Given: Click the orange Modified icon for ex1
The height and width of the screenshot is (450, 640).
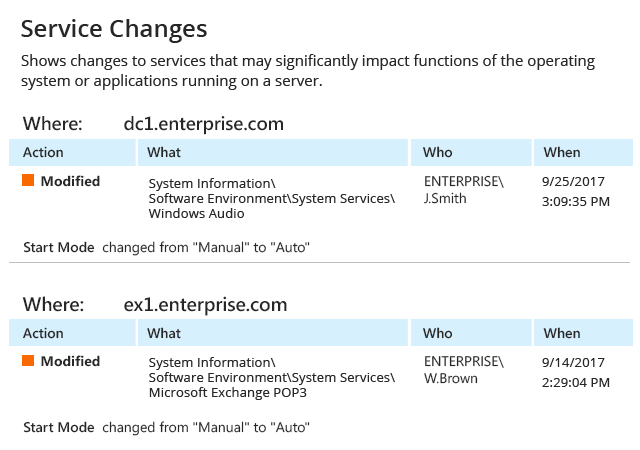Looking at the screenshot, I should [28, 361].
